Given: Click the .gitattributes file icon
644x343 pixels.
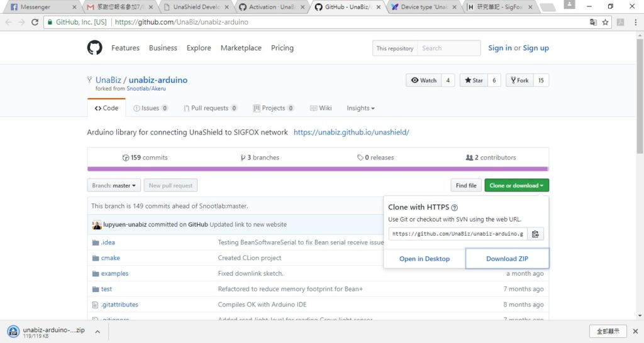Looking at the screenshot, I should [x=96, y=305].
